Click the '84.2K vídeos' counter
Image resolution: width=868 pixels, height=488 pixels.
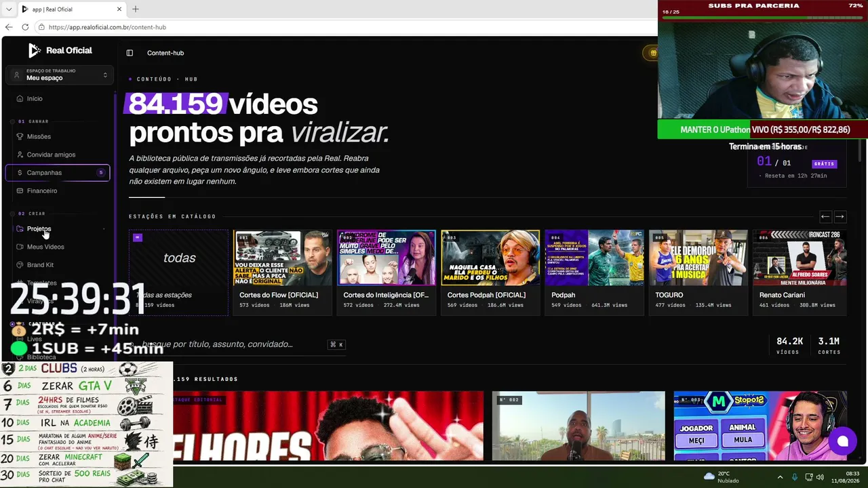click(x=789, y=345)
